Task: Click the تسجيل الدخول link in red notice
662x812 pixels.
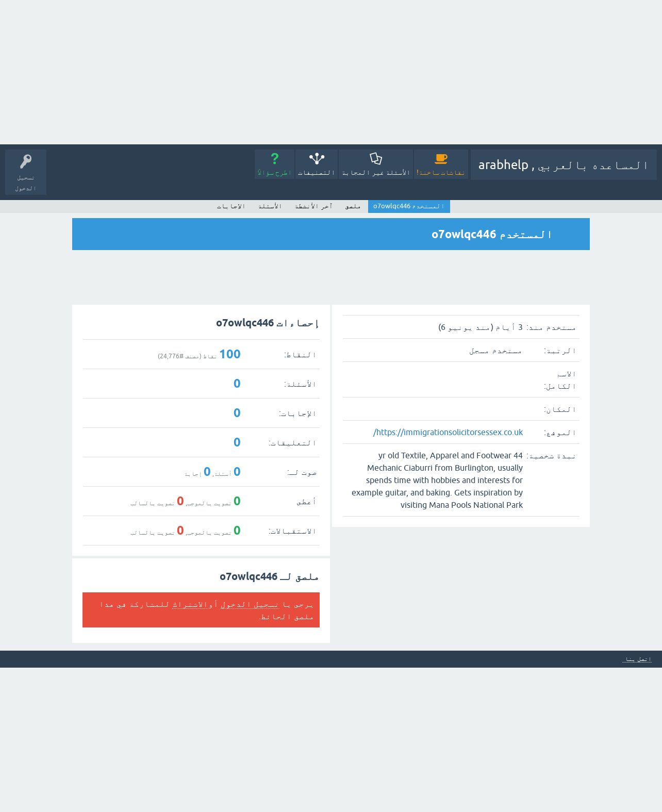Action: click(250, 604)
